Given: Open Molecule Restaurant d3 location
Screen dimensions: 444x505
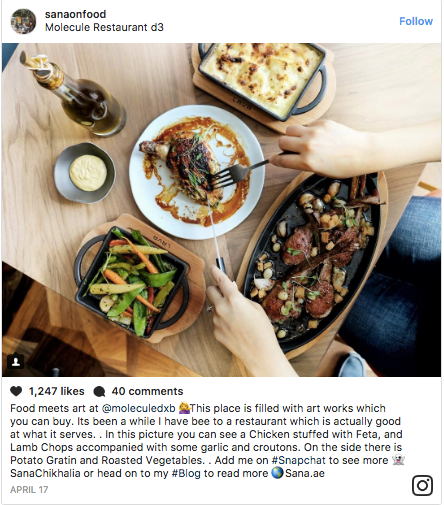Looking at the screenshot, I should click(x=104, y=27).
